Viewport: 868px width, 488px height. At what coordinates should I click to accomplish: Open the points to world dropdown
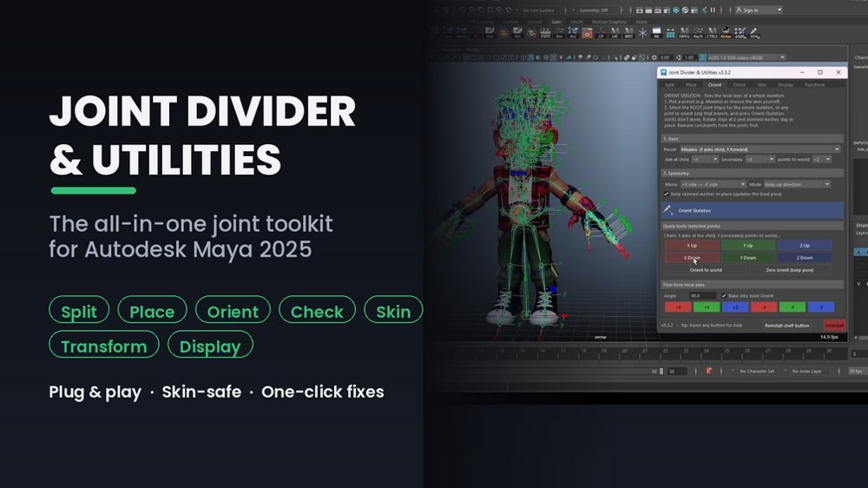point(822,160)
